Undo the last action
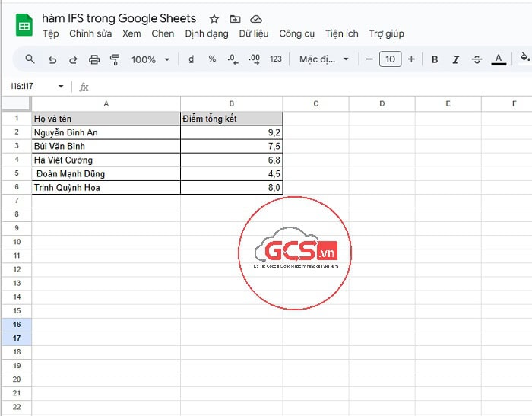 pyautogui.click(x=52, y=59)
